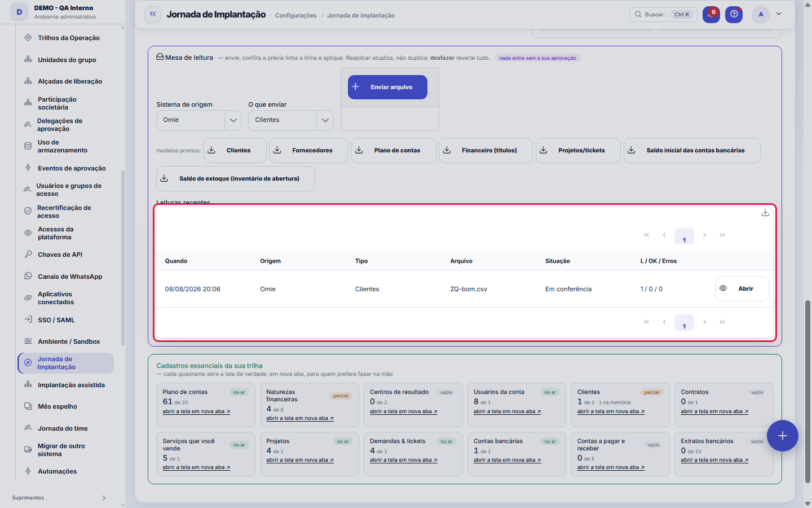812x508 pixels.
Task: Open Usuários da conta card link
Action: (x=507, y=412)
